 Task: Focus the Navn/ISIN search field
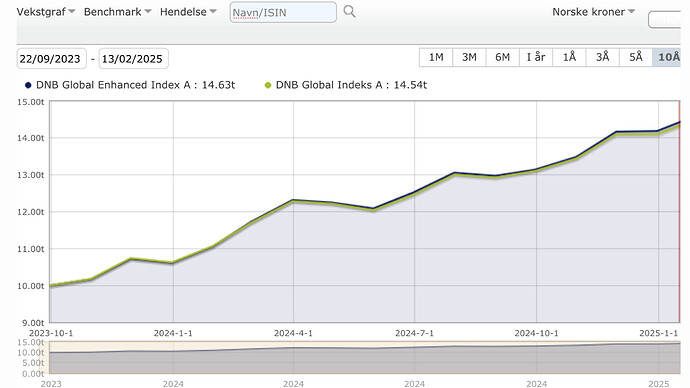(283, 12)
